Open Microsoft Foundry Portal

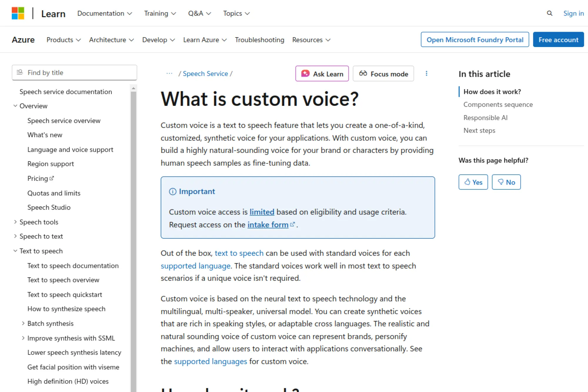[475, 39]
